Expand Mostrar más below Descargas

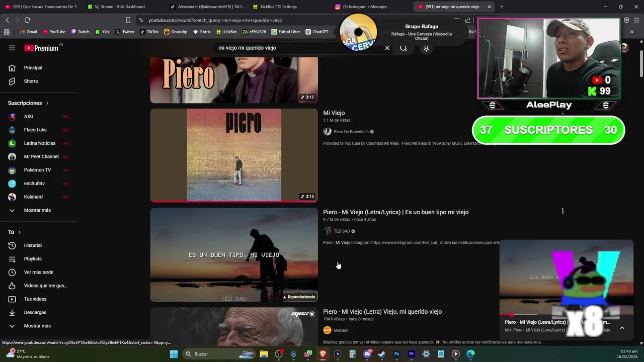tap(38, 326)
